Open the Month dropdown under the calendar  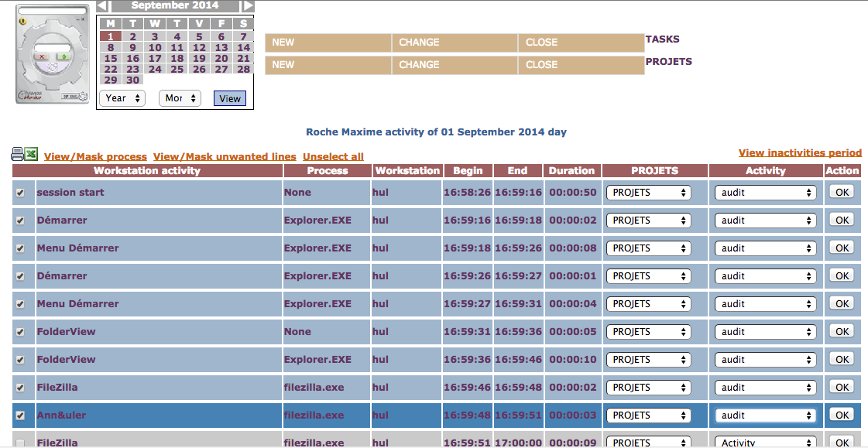tap(180, 98)
